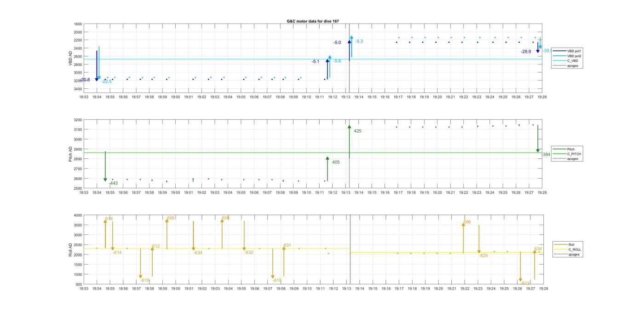Click the '-624' roll arrow label
Screen dimensions: 644x319
tap(483, 255)
